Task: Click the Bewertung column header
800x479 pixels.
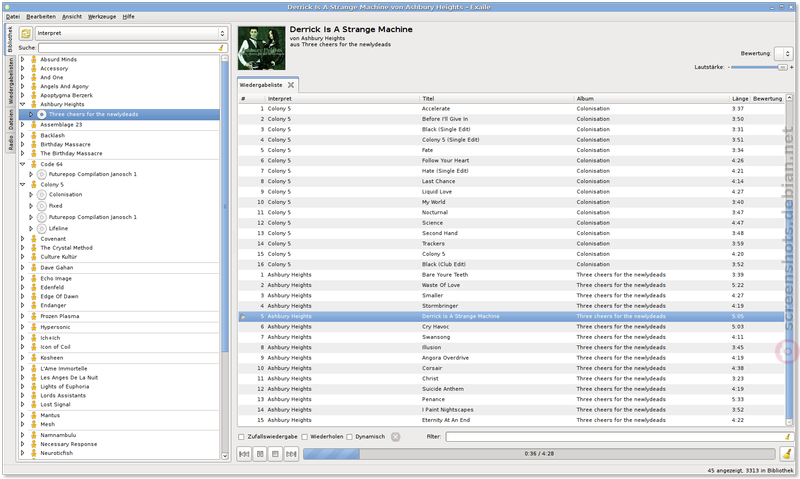Action: click(767, 98)
